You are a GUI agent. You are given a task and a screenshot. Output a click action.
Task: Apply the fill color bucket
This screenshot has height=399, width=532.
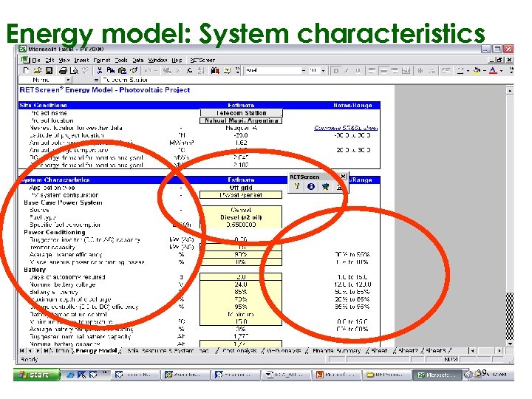pyautogui.click(x=477, y=71)
